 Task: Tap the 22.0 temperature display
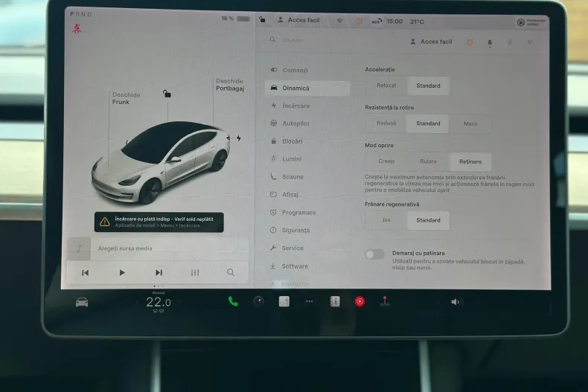pyautogui.click(x=159, y=302)
